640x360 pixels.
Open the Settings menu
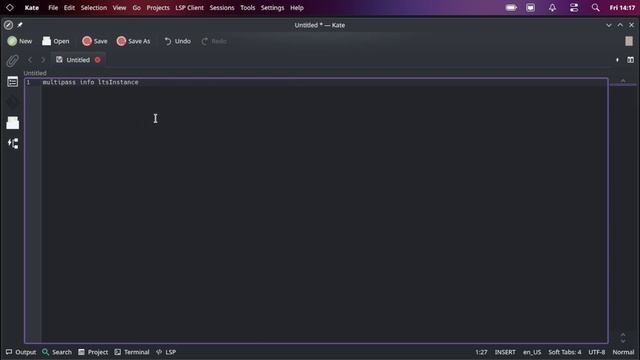coord(272,8)
